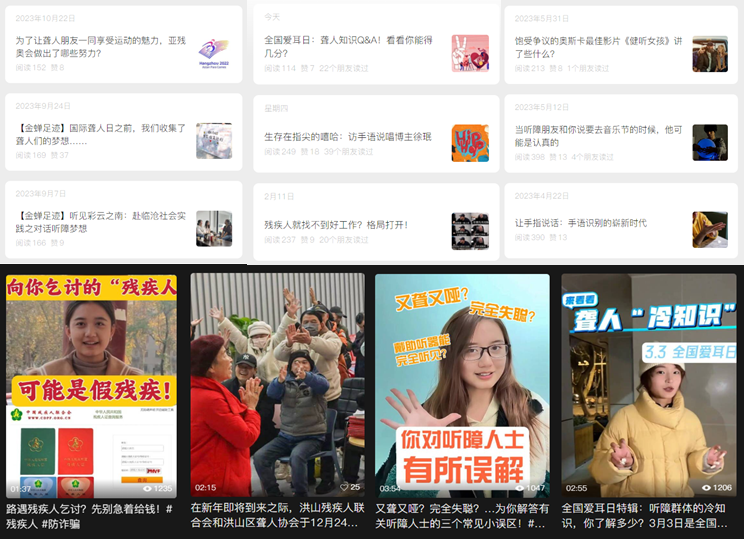
Task: Click the eye view-count icon showing 1047
Action: (x=521, y=488)
